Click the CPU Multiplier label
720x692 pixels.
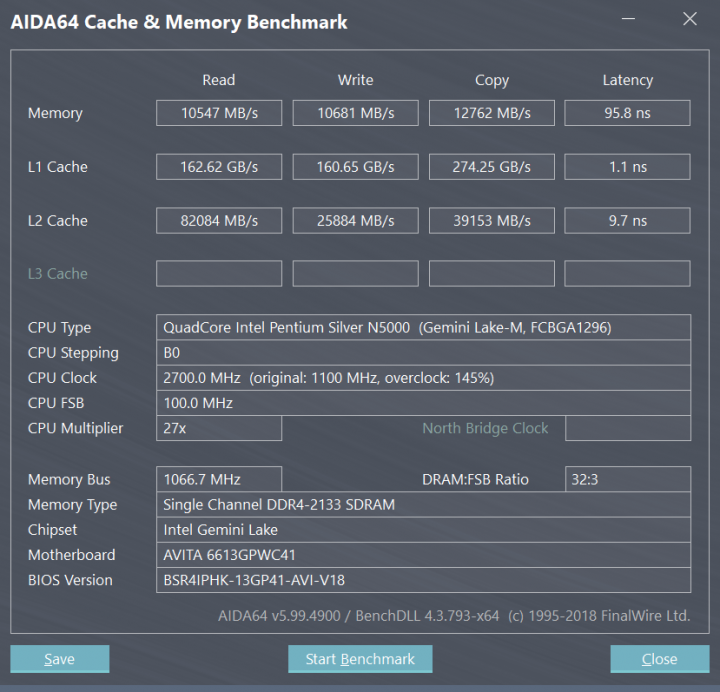coord(75,428)
